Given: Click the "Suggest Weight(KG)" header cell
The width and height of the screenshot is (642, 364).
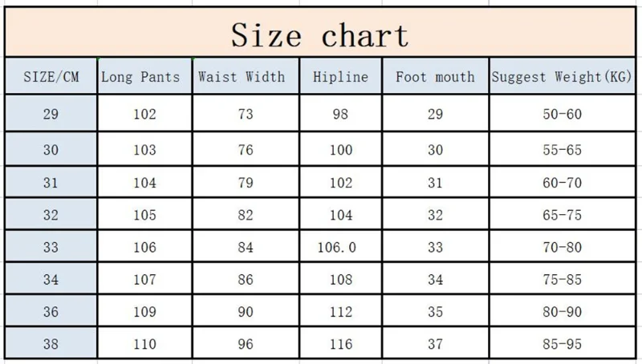Looking at the screenshot, I should click(562, 77).
